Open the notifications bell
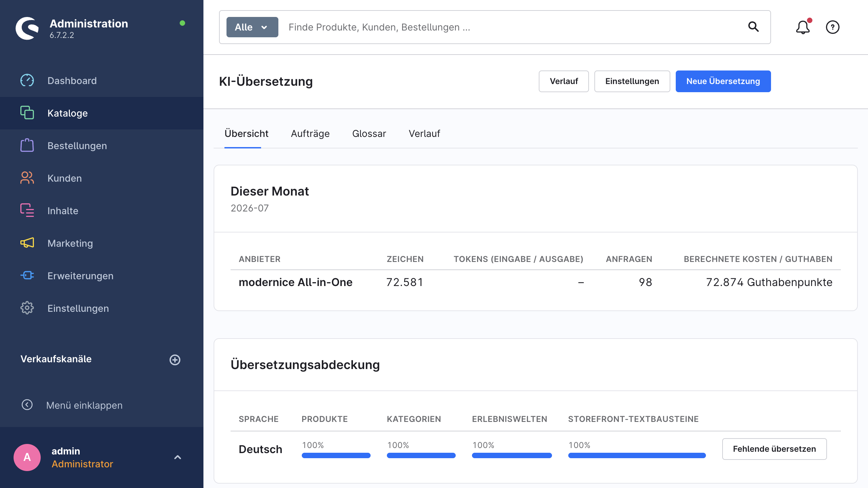The image size is (868, 488). tap(803, 27)
